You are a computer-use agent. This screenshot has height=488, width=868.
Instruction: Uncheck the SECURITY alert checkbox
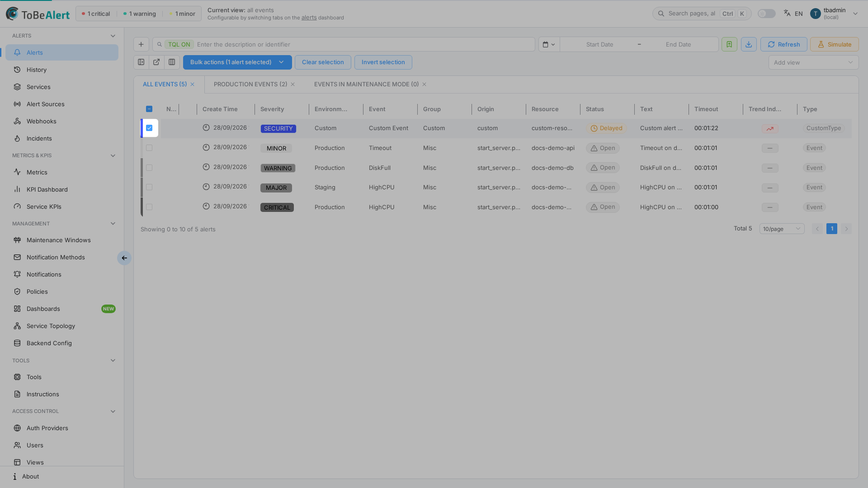149,128
